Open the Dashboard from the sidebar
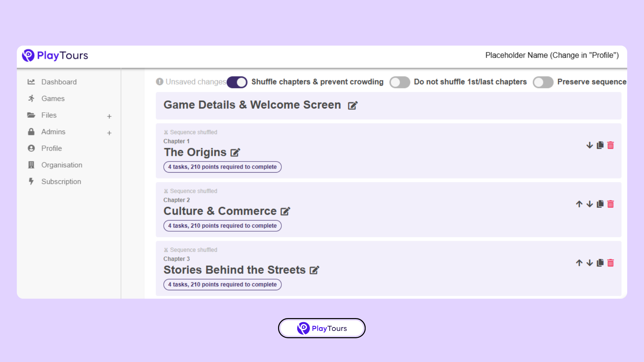 coord(58,82)
